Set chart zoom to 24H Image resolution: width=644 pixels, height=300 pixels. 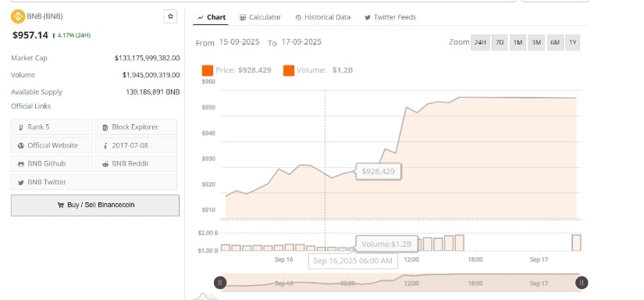(481, 42)
